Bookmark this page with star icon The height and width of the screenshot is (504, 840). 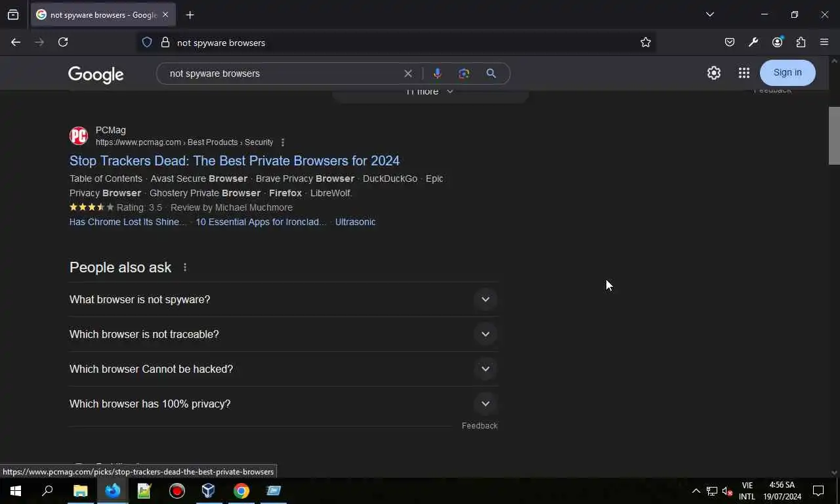[646, 42]
